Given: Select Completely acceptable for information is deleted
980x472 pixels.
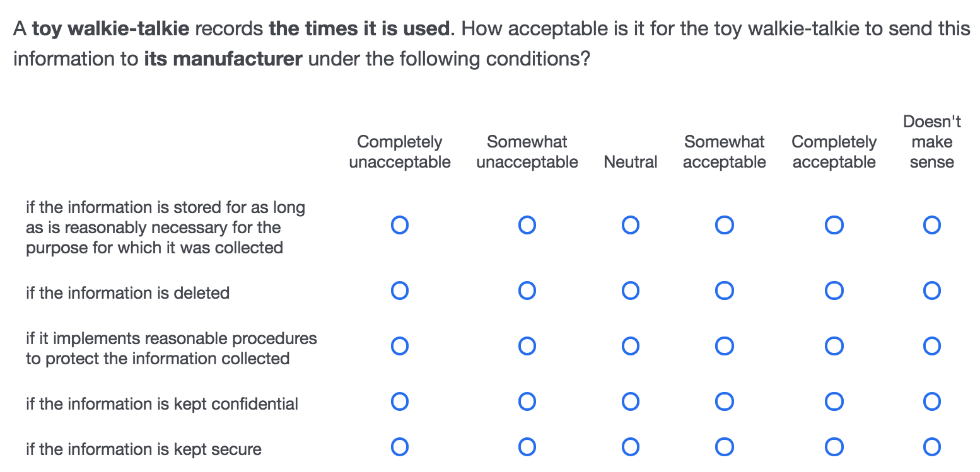Looking at the screenshot, I should point(834,291).
